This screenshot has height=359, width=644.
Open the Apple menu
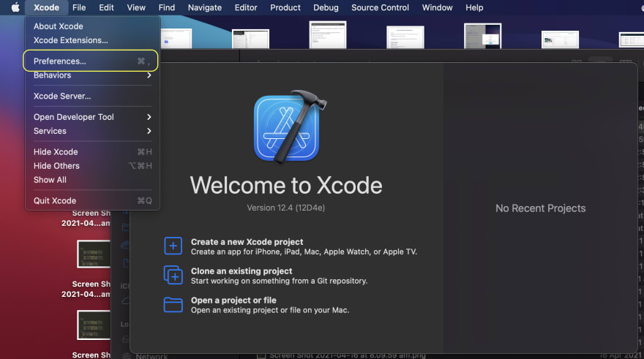point(15,7)
